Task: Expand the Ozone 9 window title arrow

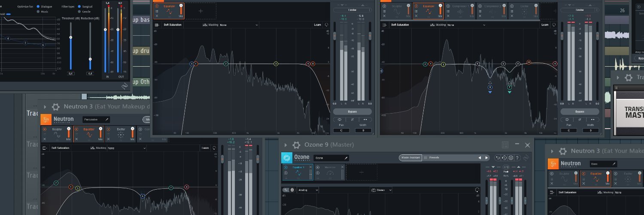Action: tap(285, 145)
